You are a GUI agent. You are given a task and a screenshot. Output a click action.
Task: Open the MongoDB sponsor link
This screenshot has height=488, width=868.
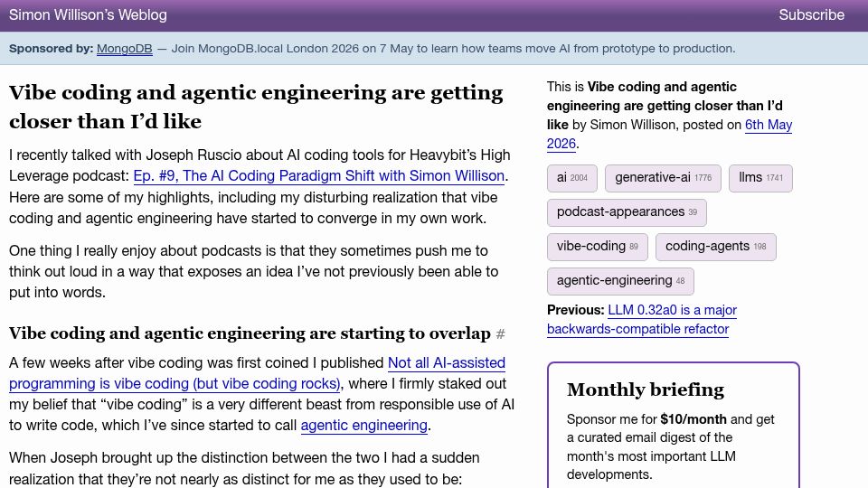(x=125, y=49)
